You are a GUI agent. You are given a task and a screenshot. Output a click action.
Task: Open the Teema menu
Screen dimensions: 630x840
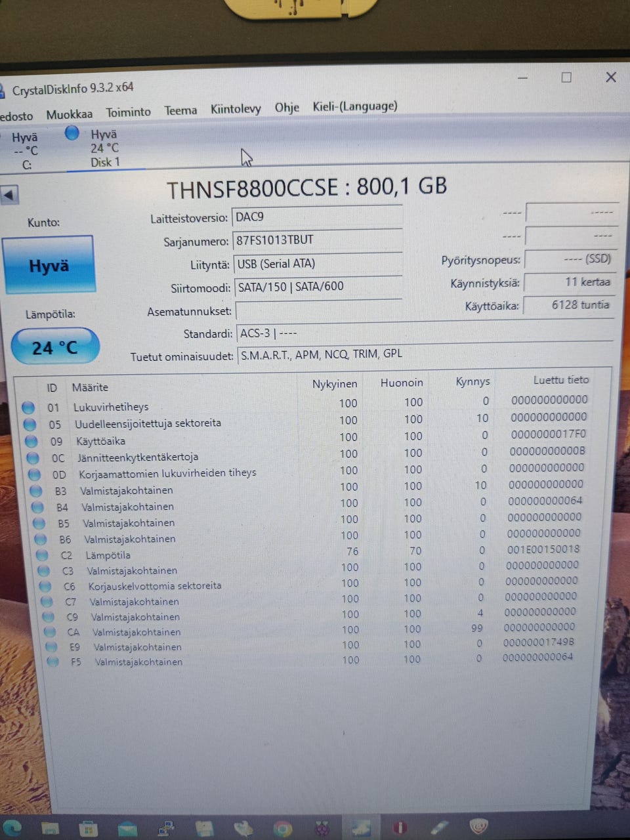(180, 110)
